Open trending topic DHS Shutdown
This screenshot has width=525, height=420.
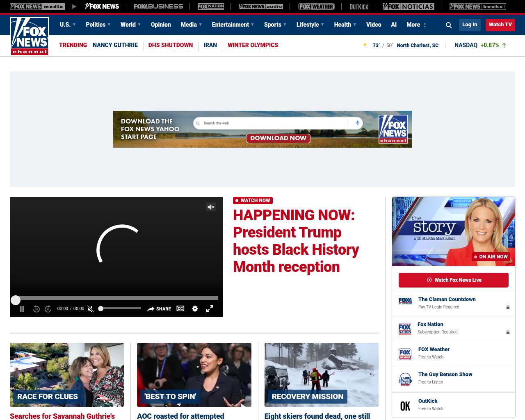171,45
